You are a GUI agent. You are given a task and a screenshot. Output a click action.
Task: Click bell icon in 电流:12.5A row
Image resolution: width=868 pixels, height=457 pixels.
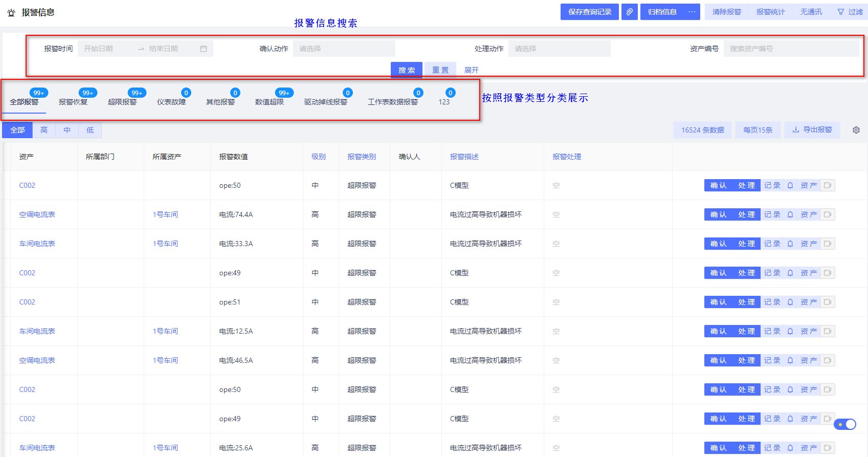tap(790, 331)
